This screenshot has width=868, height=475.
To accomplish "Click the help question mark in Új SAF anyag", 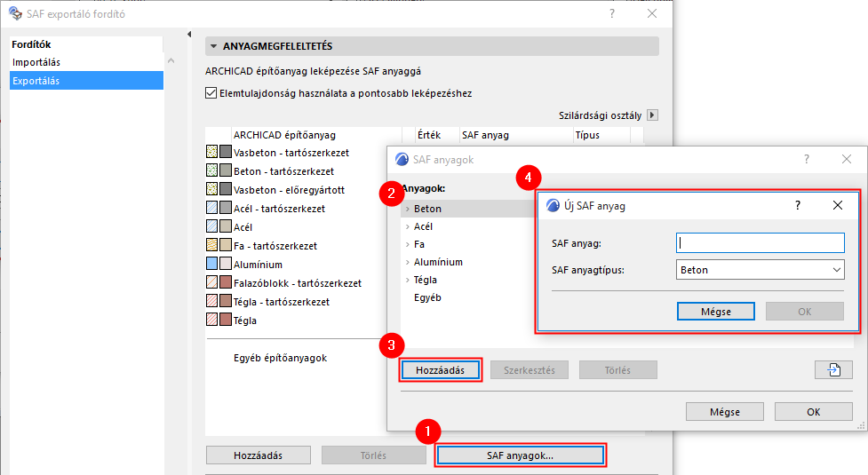I will tap(797, 205).
